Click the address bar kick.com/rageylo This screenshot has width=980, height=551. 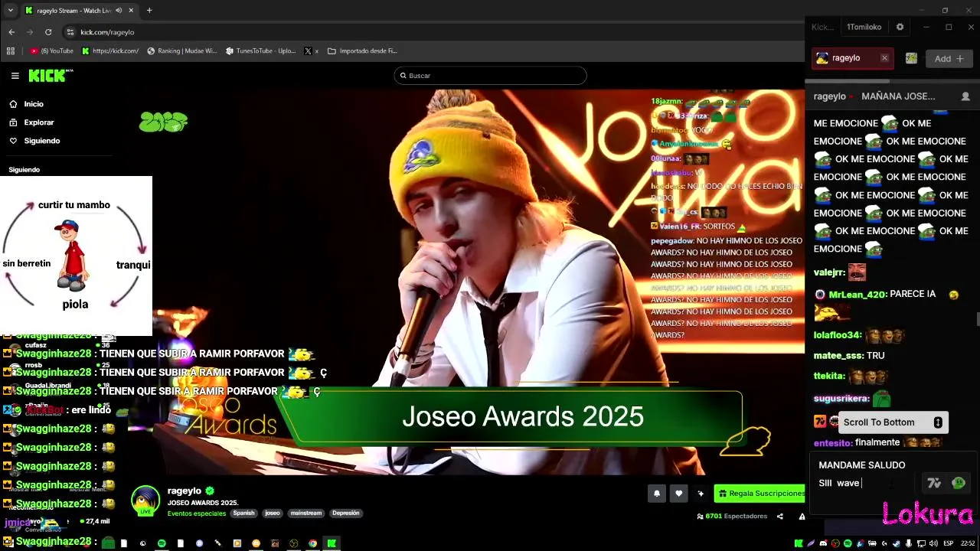point(107,32)
